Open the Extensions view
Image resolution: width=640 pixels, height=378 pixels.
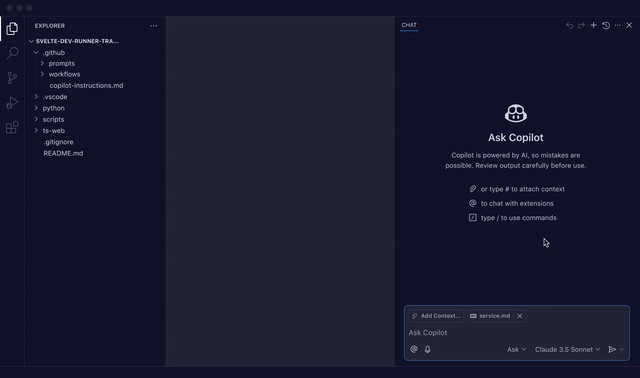[x=12, y=127]
